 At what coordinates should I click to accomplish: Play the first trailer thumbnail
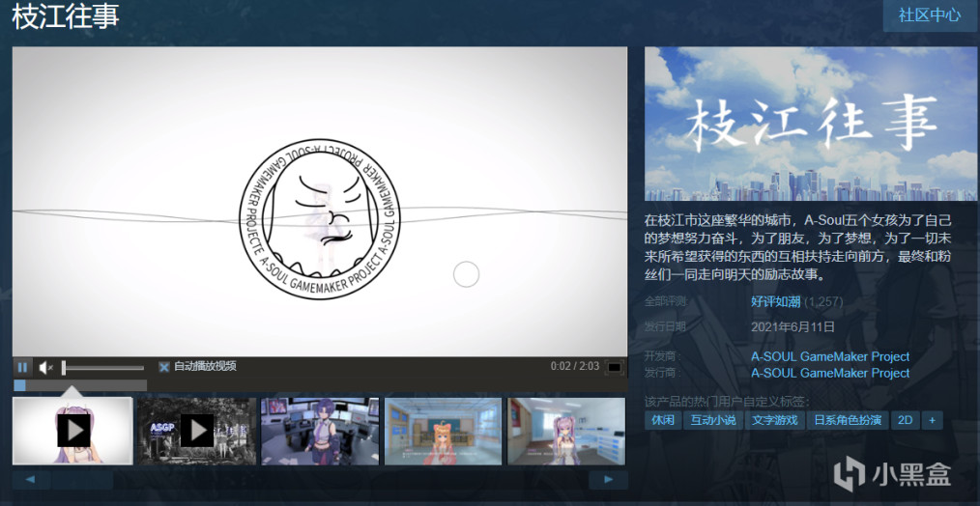click(72, 431)
